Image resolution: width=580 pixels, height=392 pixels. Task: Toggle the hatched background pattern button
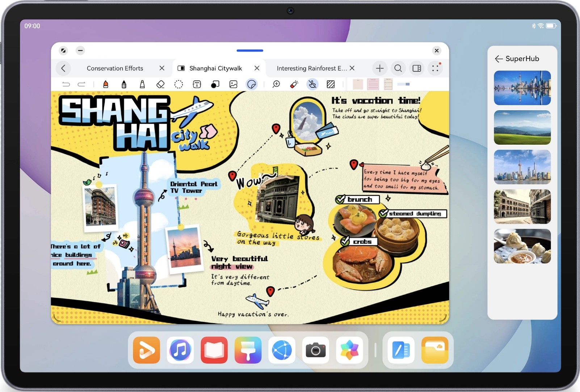click(x=331, y=84)
